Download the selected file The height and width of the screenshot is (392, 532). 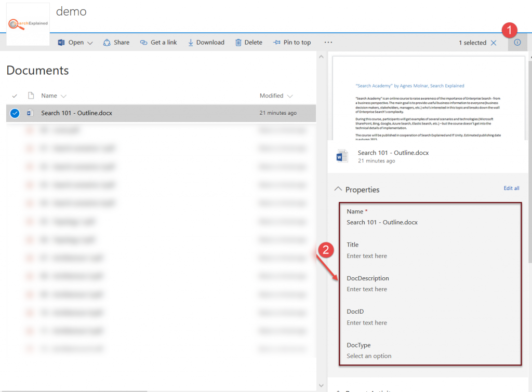(x=206, y=43)
